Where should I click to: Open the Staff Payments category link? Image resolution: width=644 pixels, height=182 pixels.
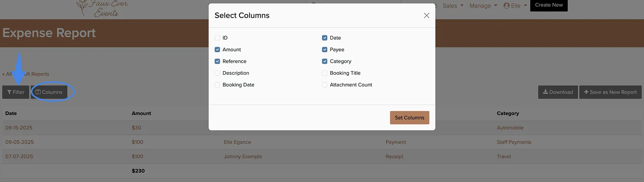point(514,142)
